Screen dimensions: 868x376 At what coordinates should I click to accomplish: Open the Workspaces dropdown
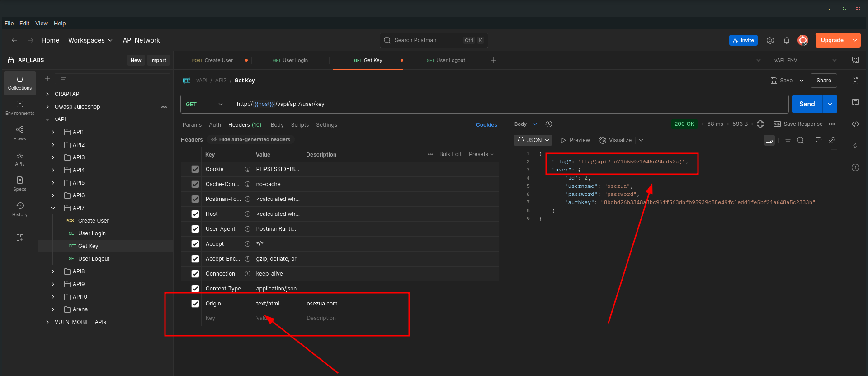[x=90, y=40]
